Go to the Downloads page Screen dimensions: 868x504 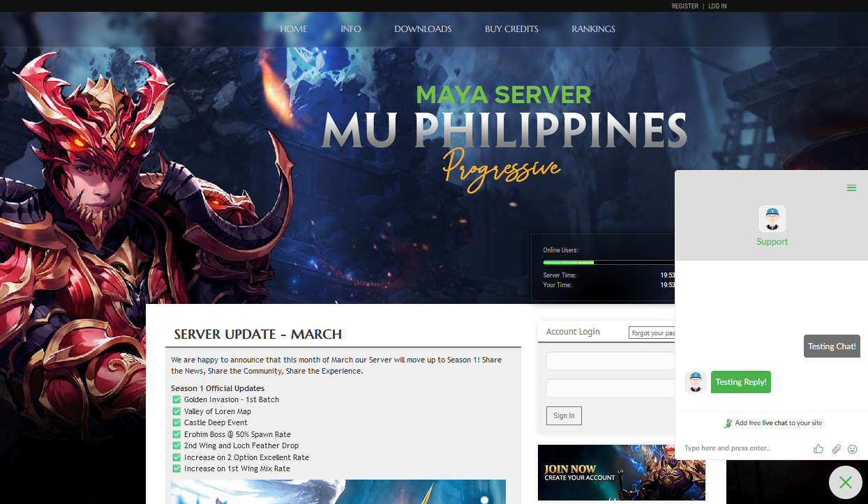423,29
